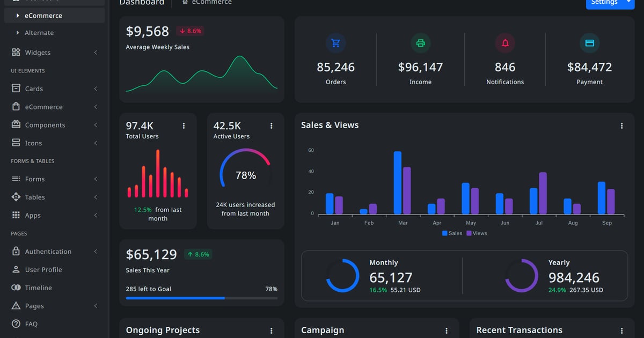
Task: Click the home icon in breadcrumb
Action: click(x=185, y=2)
